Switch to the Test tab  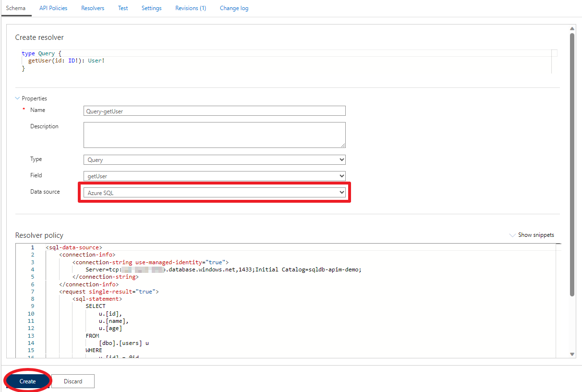(x=123, y=8)
